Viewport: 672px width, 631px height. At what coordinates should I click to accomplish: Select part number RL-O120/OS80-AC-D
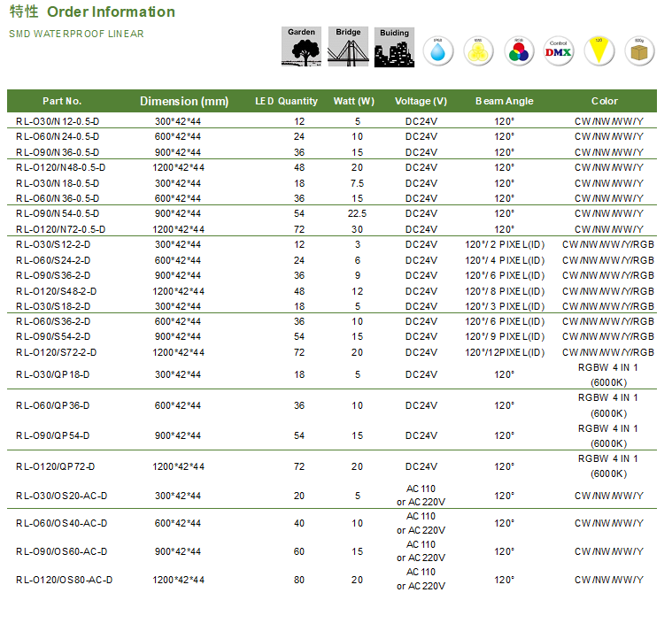pos(64,580)
